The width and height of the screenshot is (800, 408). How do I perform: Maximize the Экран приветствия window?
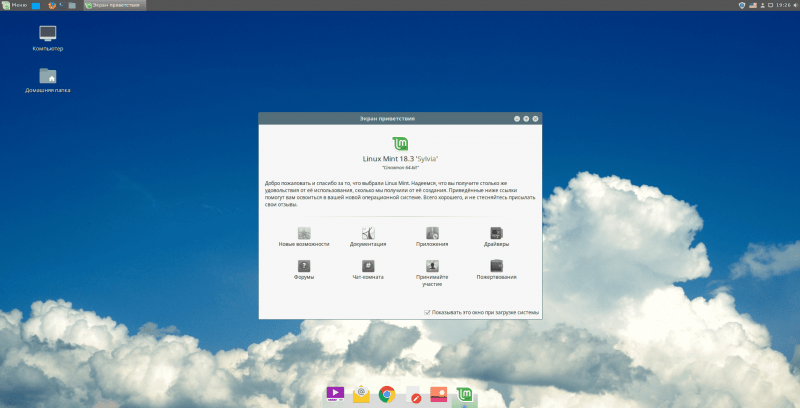tap(526, 118)
